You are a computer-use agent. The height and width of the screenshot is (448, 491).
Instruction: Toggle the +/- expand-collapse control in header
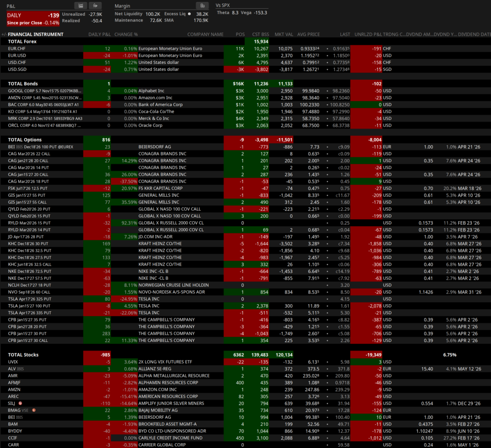point(4,35)
